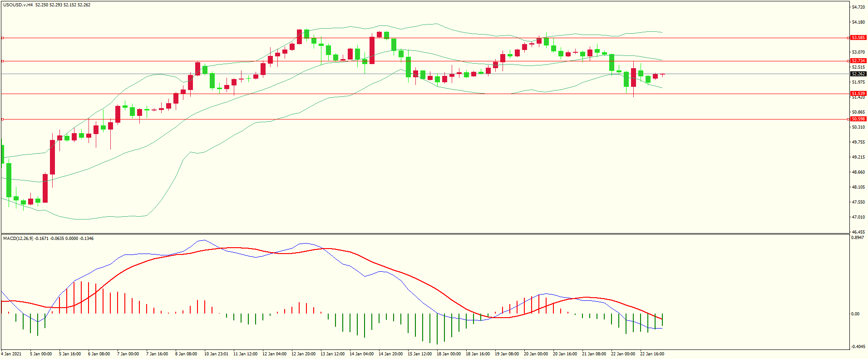Click the 21 Jan 08:00 time label
Viewport: 868px width, 359px height.
point(594,354)
